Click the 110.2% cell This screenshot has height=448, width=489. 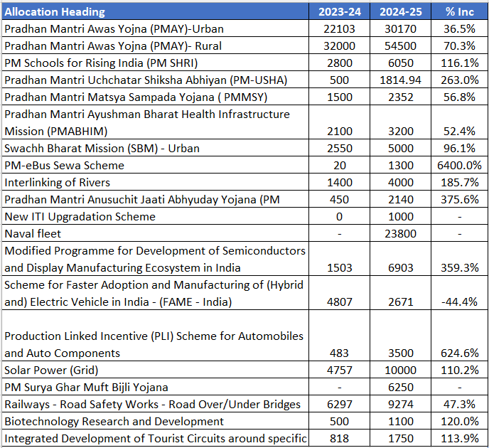point(459,370)
